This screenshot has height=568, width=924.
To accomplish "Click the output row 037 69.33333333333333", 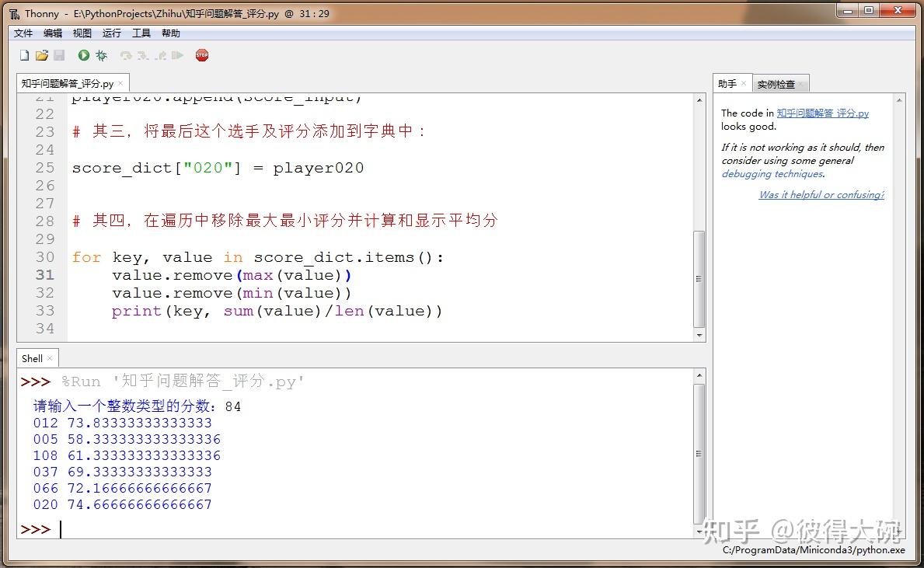I will [x=123, y=472].
